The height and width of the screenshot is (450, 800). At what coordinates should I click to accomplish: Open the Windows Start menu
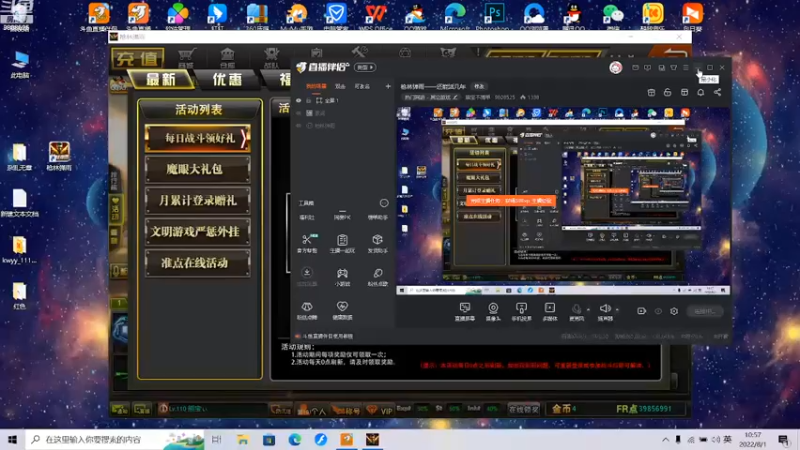click(x=12, y=439)
